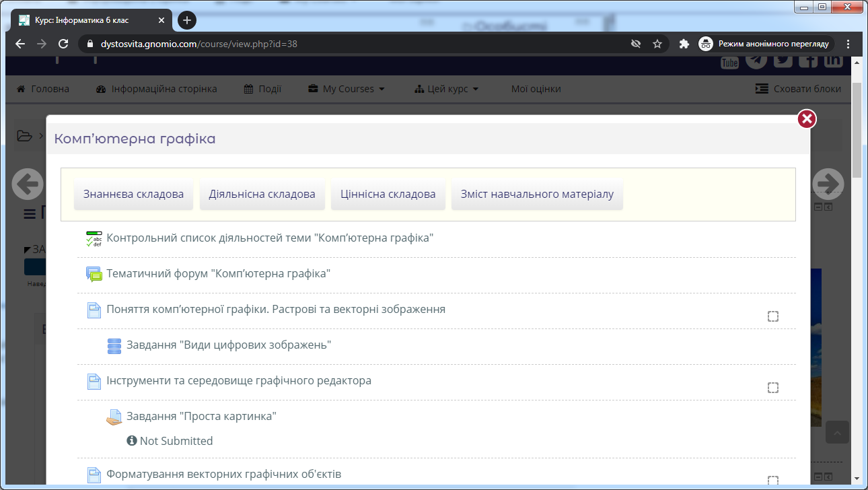Viewport: 868px width, 490px height.
Task: View site info padlock icon
Action: pos(89,44)
